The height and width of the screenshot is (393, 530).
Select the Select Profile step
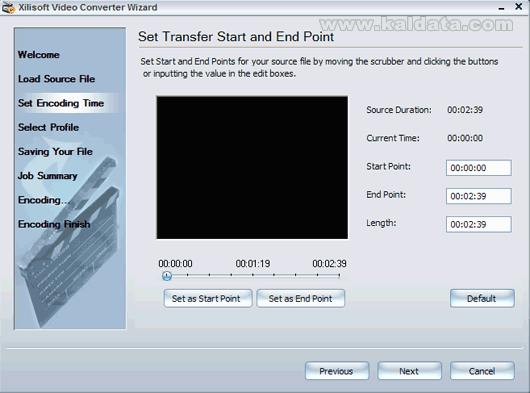coord(48,127)
